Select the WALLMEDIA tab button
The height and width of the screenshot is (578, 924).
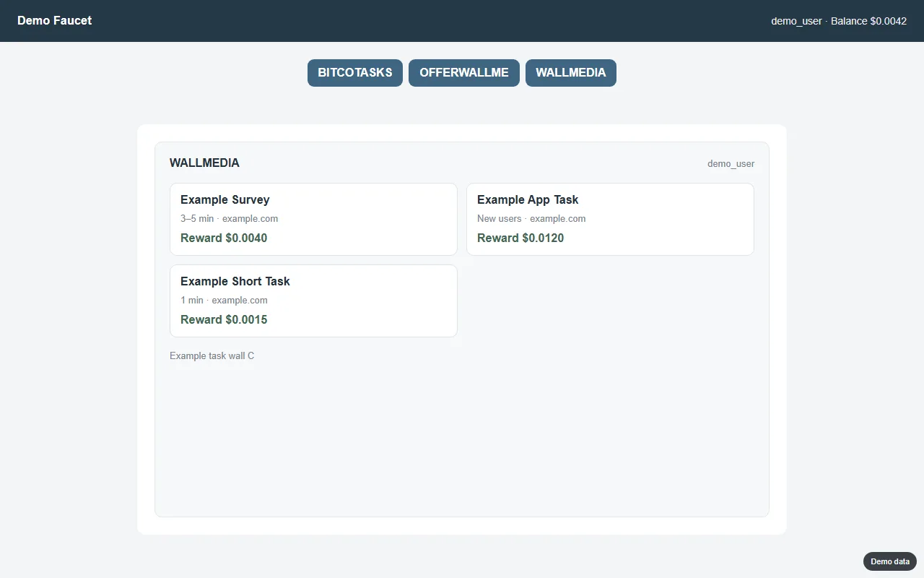pyautogui.click(x=571, y=73)
